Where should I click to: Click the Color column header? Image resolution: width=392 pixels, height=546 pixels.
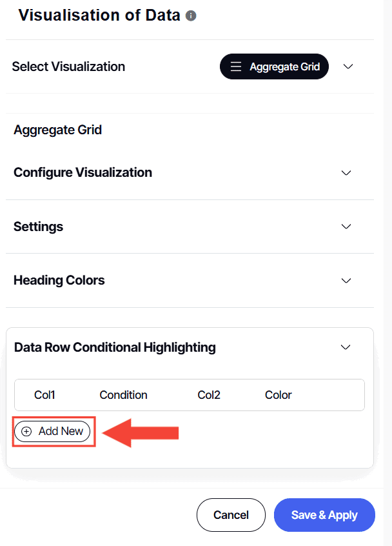(278, 395)
